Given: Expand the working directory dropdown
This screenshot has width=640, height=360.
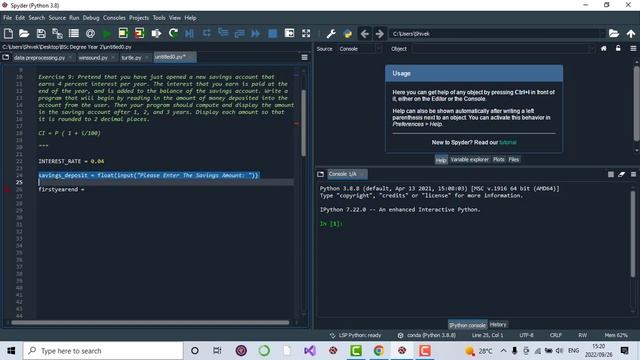Looking at the screenshot, I should pos(602,34).
